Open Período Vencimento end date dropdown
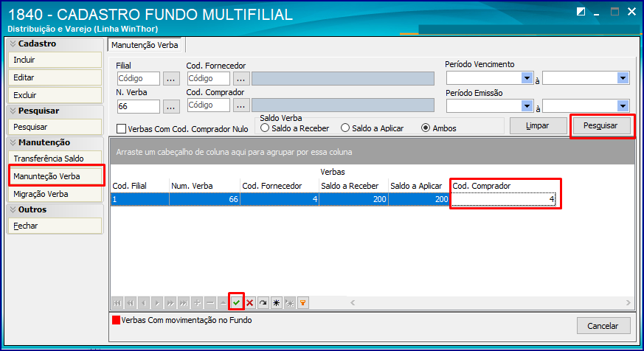This screenshot has height=351, width=644. coord(623,77)
